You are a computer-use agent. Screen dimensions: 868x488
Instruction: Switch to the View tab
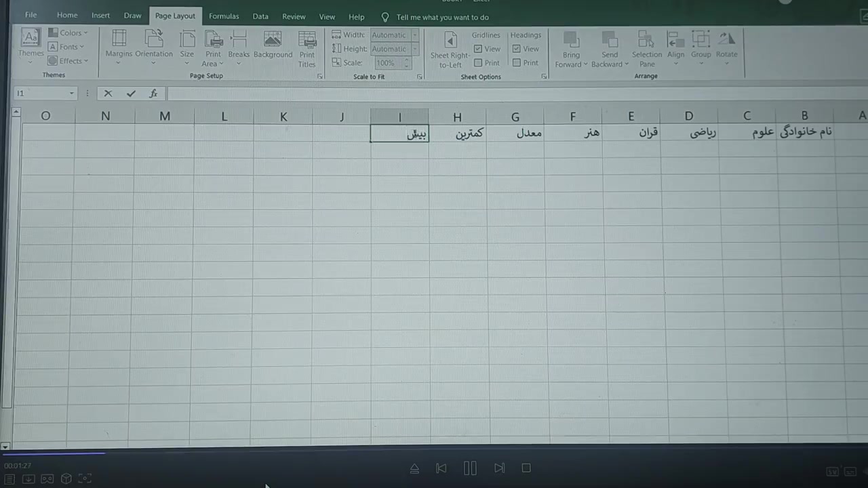(x=327, y=16)
